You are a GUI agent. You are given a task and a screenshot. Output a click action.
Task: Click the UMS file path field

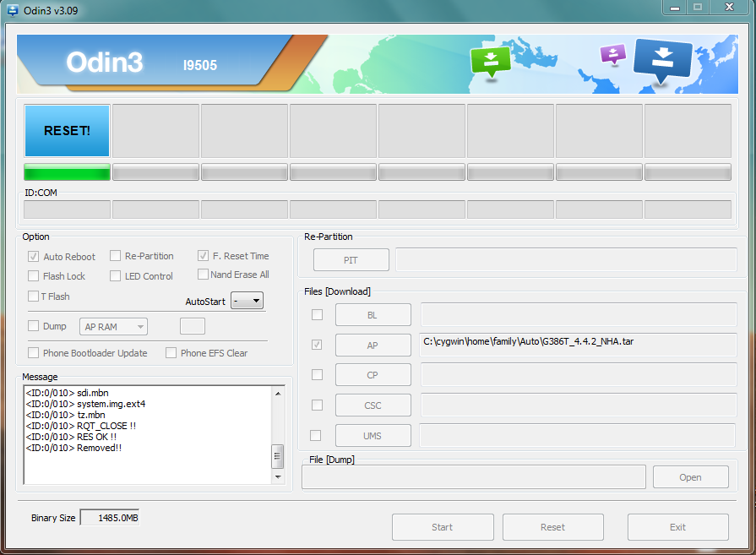pos(577,435)
